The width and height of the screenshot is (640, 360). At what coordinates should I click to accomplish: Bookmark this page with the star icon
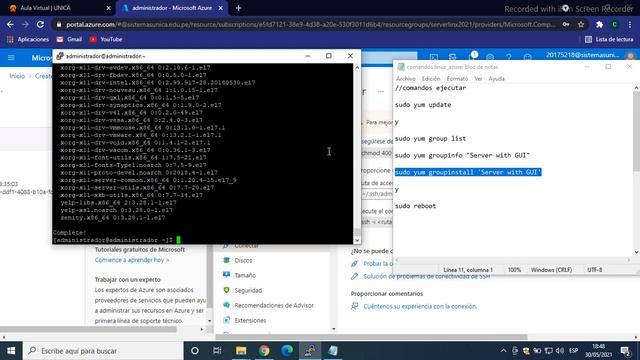[581, 24]
